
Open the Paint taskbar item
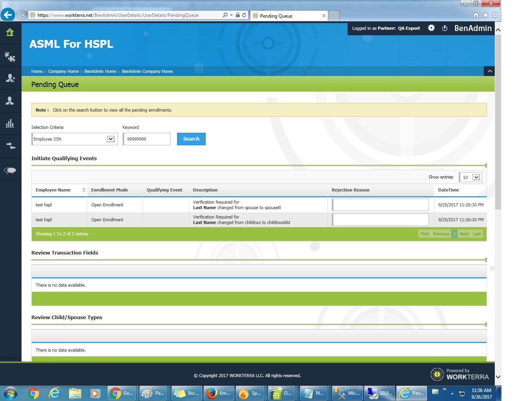coord(154,393)
